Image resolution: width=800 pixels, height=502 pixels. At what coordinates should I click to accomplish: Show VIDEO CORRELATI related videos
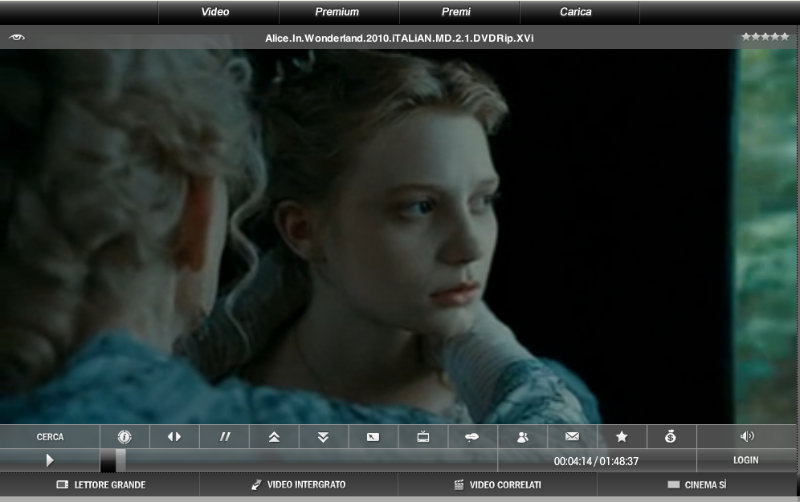497,485
